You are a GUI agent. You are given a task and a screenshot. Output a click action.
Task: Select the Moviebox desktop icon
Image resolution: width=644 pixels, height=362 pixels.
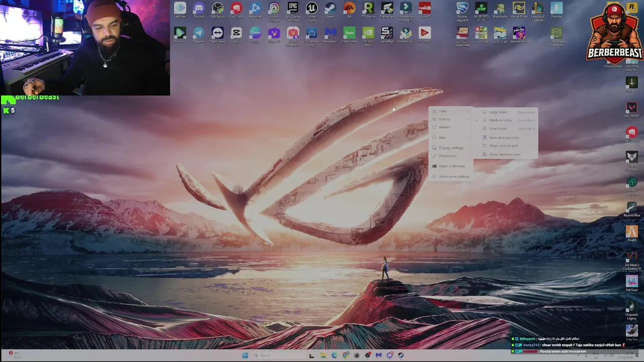coord(180,35)
